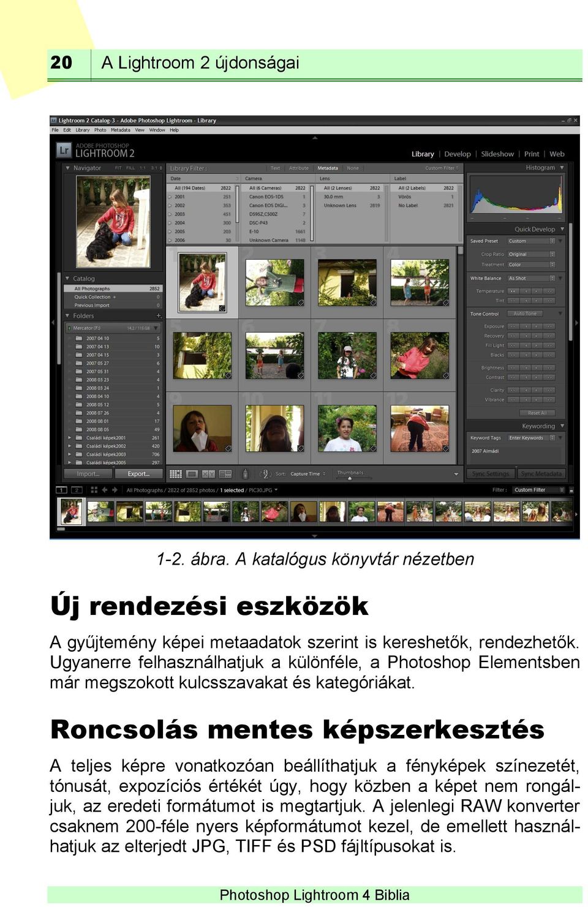
Task: Set Navigator zoom to 1:1
Action: point(143,168)
